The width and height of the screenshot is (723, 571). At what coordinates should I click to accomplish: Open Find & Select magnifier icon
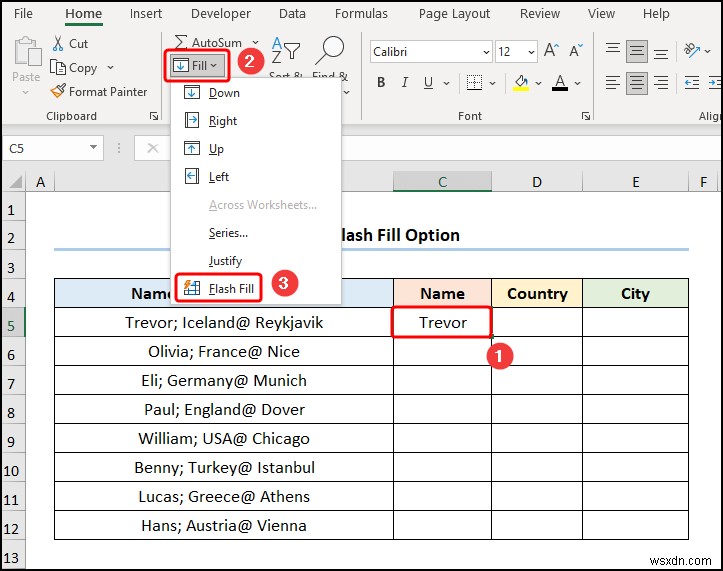(330, 50)
